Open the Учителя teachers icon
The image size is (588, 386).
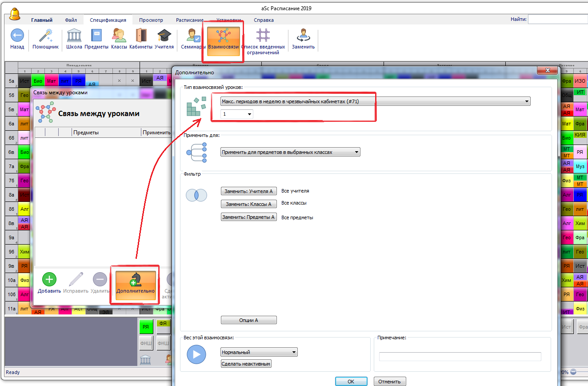164,36
